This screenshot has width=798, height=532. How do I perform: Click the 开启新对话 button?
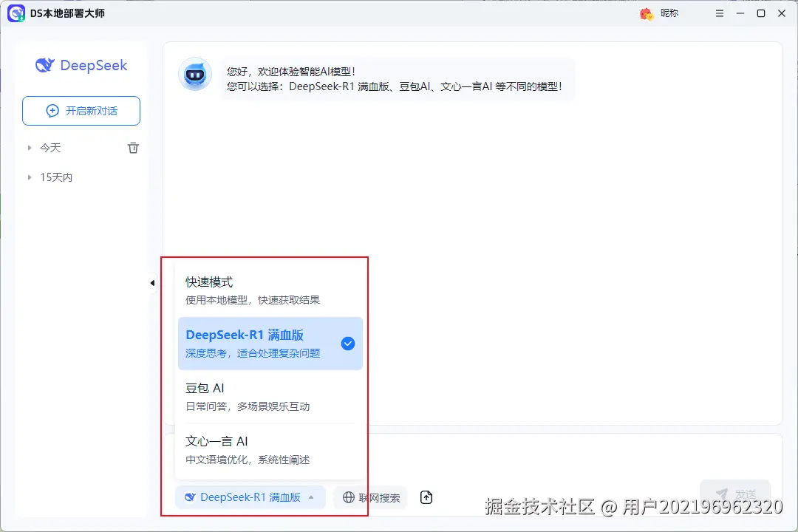point(81,110)
